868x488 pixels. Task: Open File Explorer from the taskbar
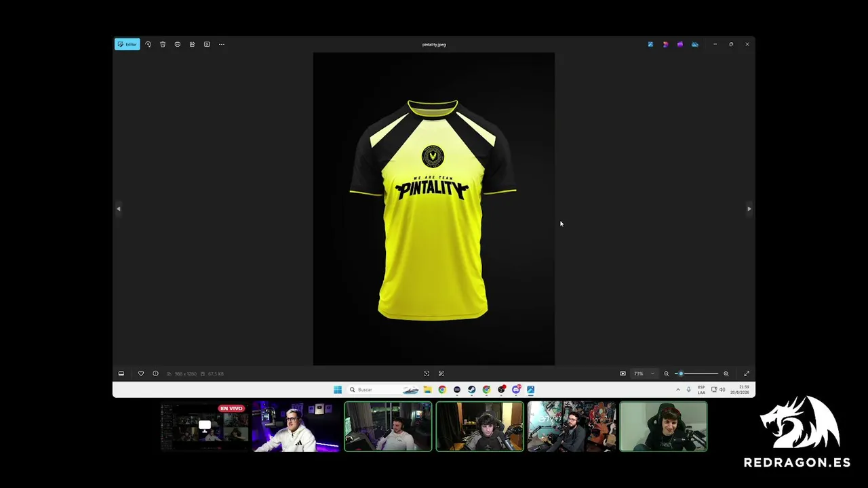427,390
